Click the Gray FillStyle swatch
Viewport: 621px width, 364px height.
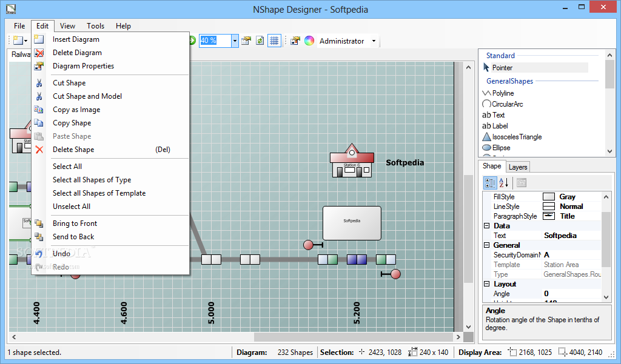point(548,197)
